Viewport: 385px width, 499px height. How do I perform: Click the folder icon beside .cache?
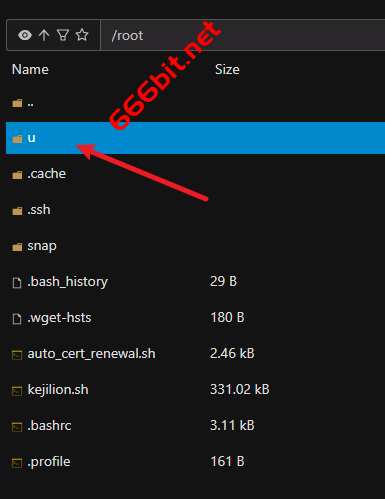[17, 175]
